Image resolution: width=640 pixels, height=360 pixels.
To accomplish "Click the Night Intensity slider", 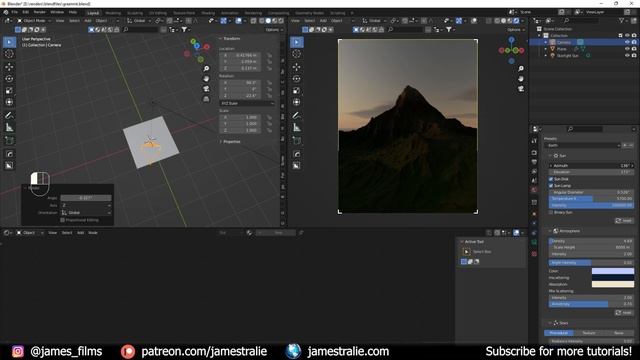I will pos(591,262).
